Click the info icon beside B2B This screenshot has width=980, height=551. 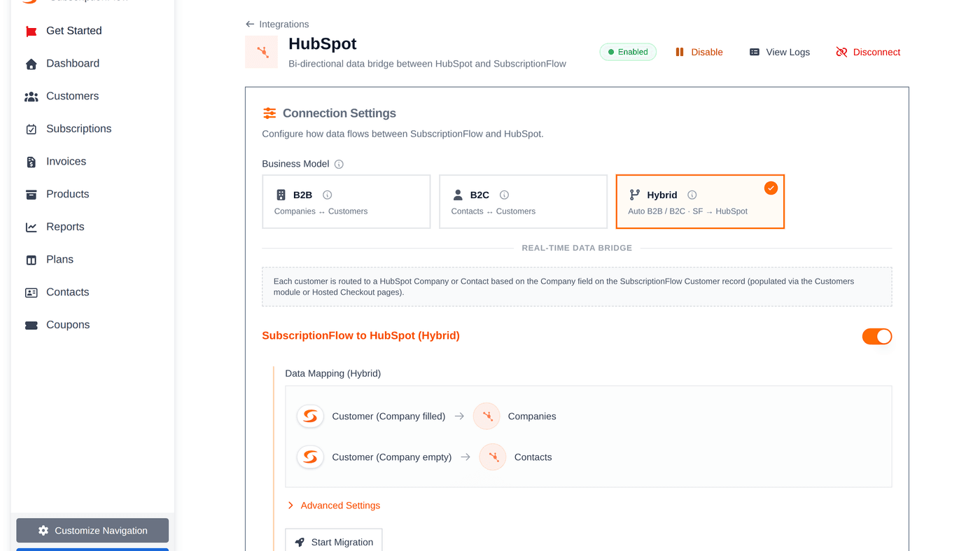click(x=327, y=195)
